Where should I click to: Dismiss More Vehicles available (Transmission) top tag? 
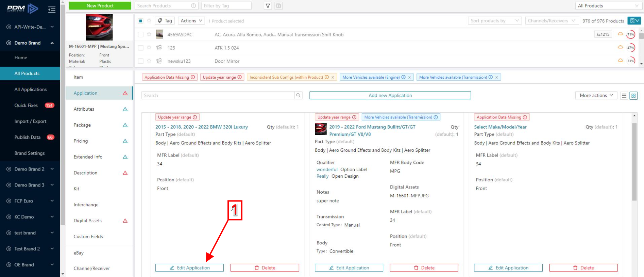tap(496, 78)
